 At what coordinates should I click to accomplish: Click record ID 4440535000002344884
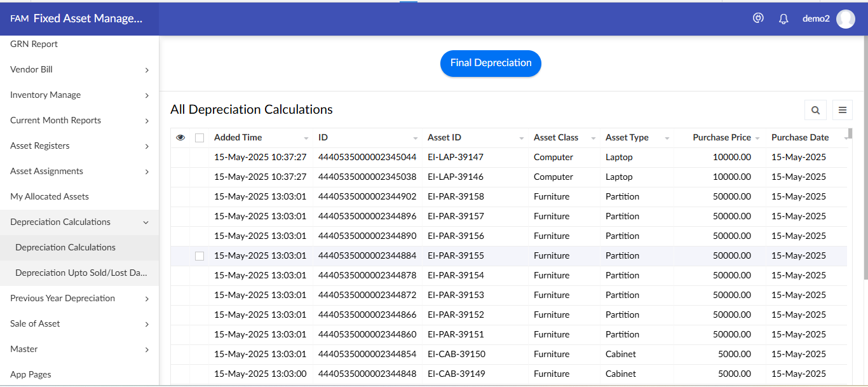click(367, 255)
